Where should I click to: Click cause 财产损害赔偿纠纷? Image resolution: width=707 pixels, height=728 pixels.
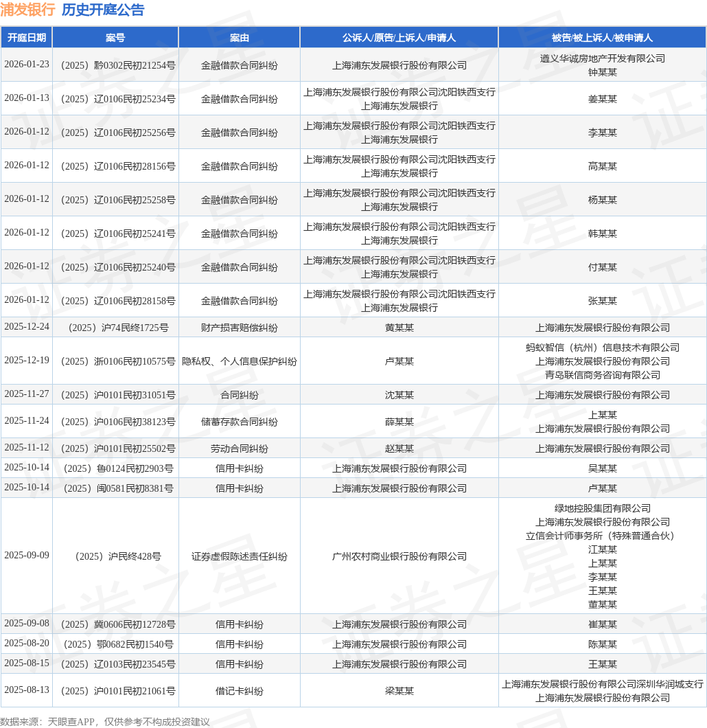[x=240, y=328]
